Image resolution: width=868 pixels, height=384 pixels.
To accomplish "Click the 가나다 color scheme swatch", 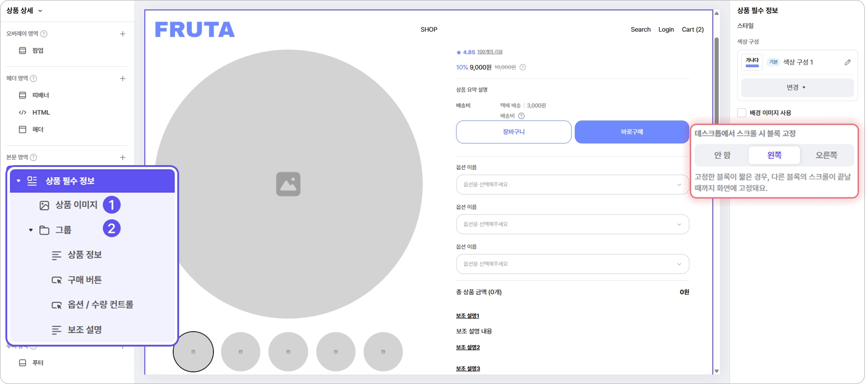I will (x=752, y=62).
